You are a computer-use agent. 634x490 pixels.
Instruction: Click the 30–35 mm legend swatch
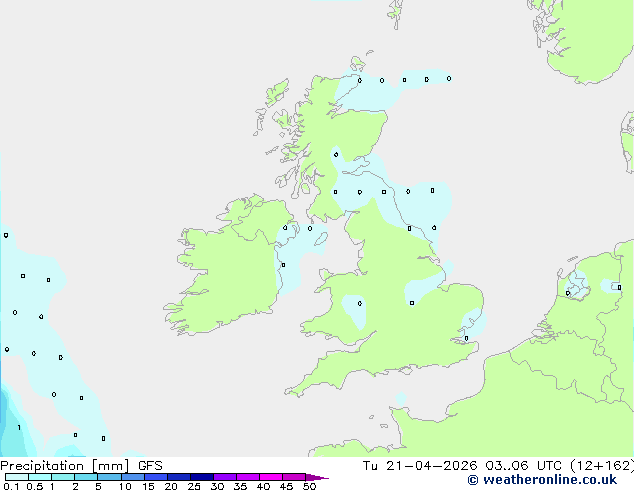225,477
